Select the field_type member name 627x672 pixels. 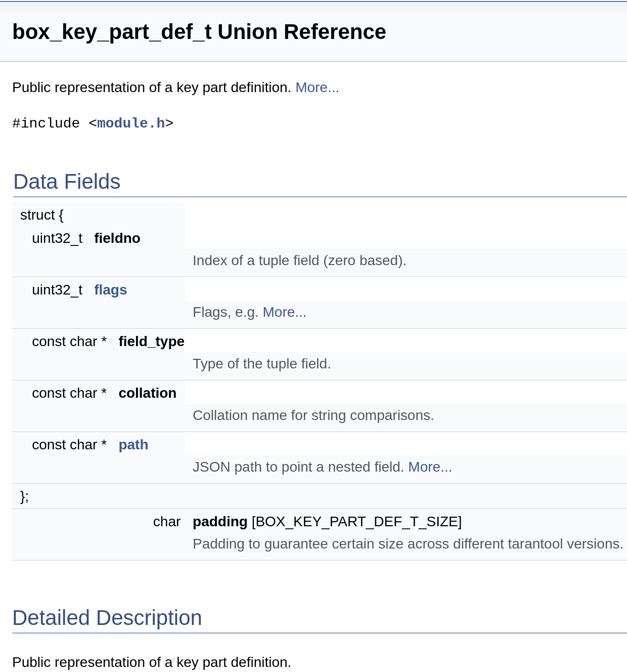click(151, 342)
